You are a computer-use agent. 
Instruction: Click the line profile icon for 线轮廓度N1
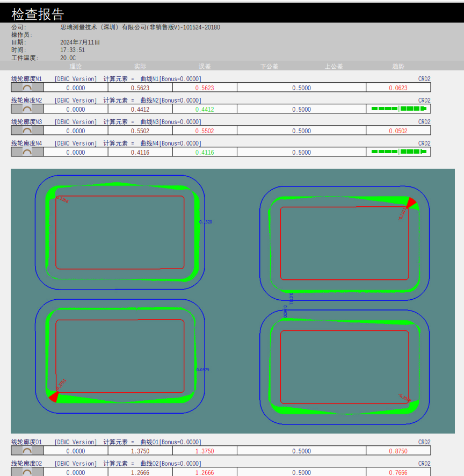[x=27, y=88]
